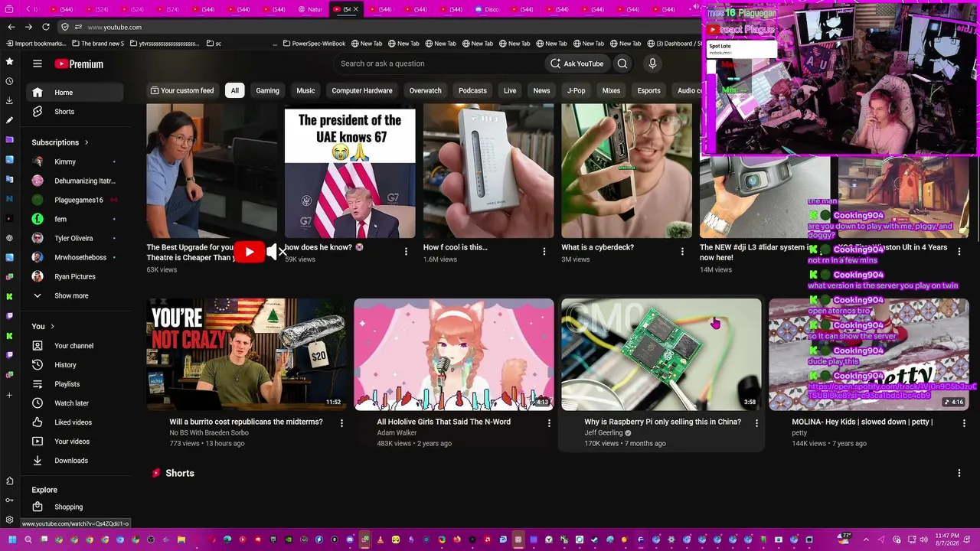This screenshot has height=551, width=980.
Task: Select the Esports filter chip
Action: coord(648,90)
